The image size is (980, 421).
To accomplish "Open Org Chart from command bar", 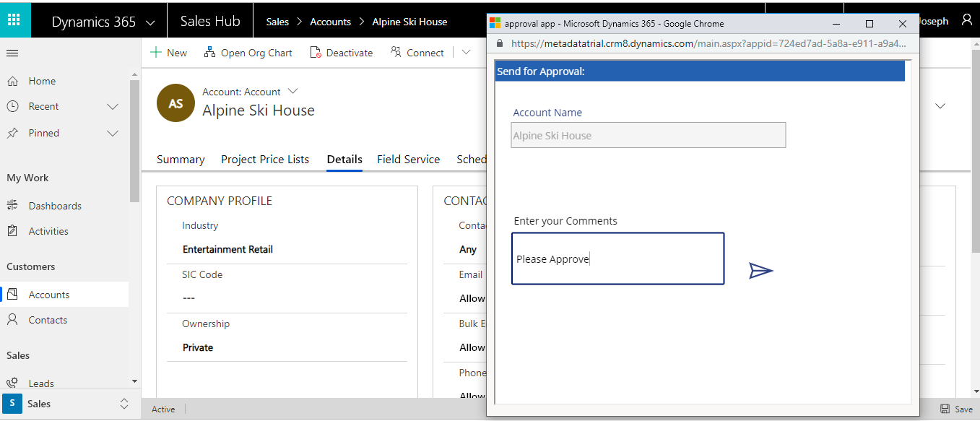I will click(x=248, y=53).
